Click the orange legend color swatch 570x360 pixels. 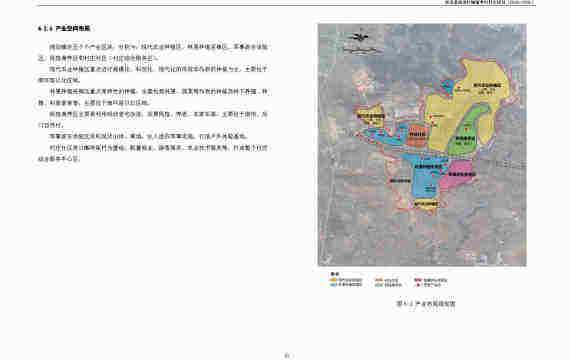click(x=379, y=280)
